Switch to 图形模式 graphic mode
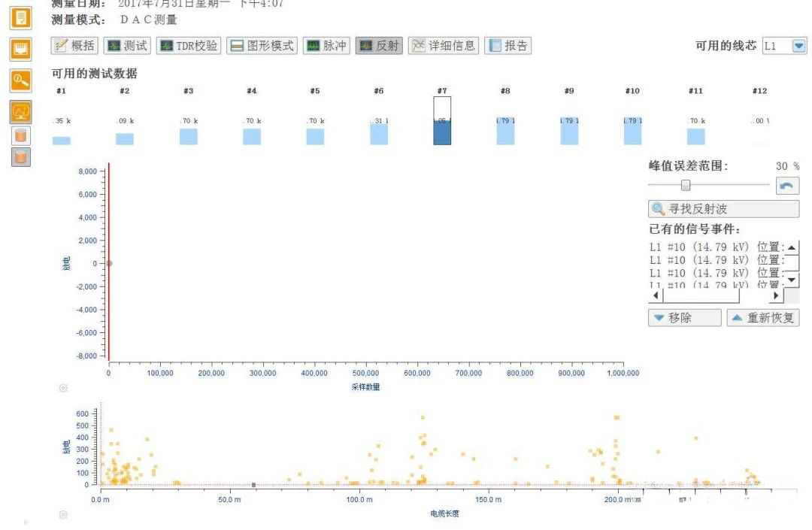This screenshot has width=812, height=530. pos(262,46)
